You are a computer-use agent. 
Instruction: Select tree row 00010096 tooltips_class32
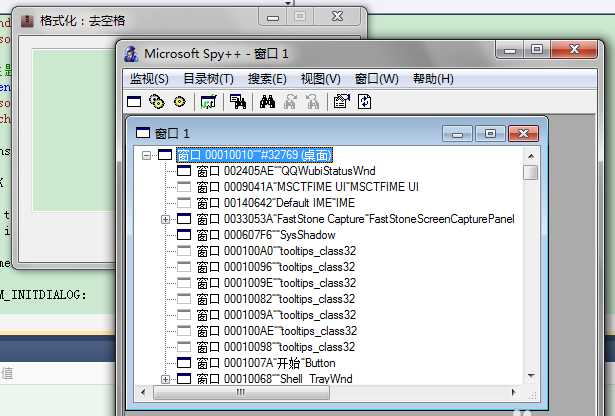[x=276, y=267]
